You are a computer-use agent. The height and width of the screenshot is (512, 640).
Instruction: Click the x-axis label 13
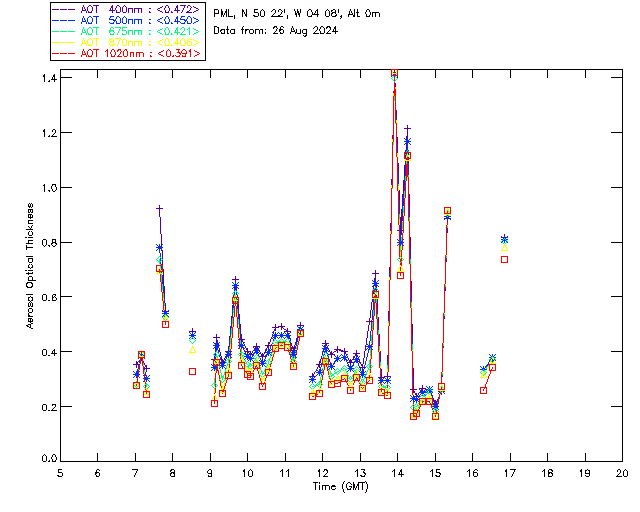360,473
